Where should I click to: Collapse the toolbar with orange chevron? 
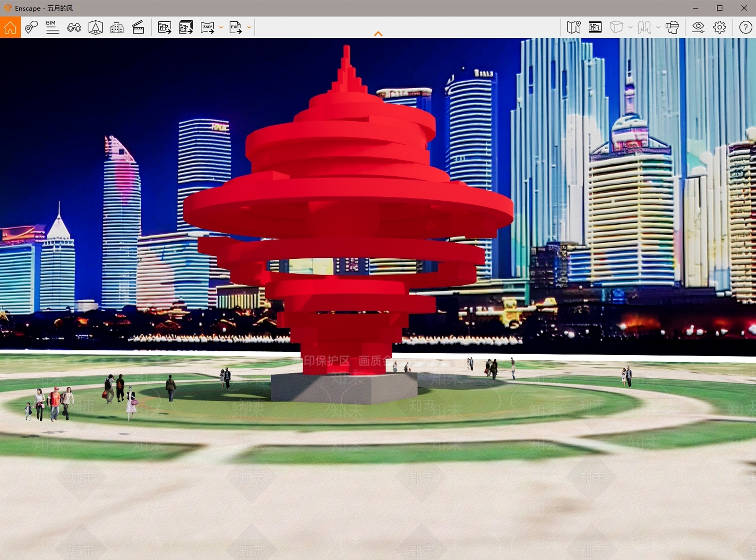click(378, 34)
